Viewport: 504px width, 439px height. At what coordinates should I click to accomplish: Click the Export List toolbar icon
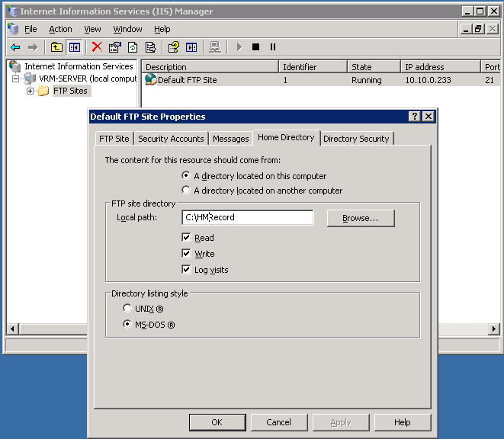[150, 47]
